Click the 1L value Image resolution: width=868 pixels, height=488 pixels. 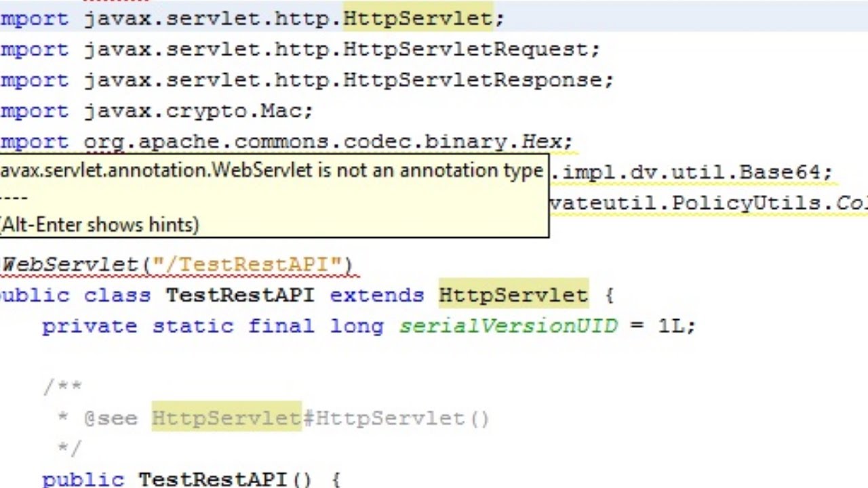(x=671, y=326)
